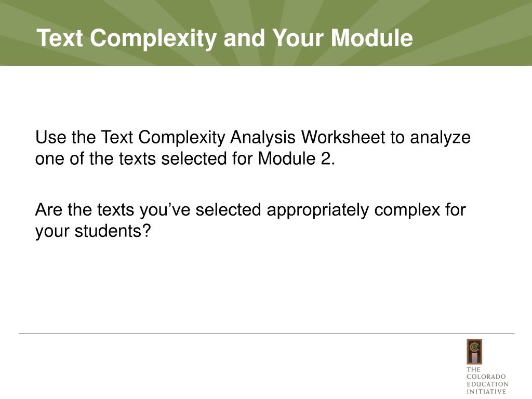Image resolution: width=532 pixels, height=399 pixels.
Task: Click the Colorado Education Initiative logo icon
Action: (474, 352)
